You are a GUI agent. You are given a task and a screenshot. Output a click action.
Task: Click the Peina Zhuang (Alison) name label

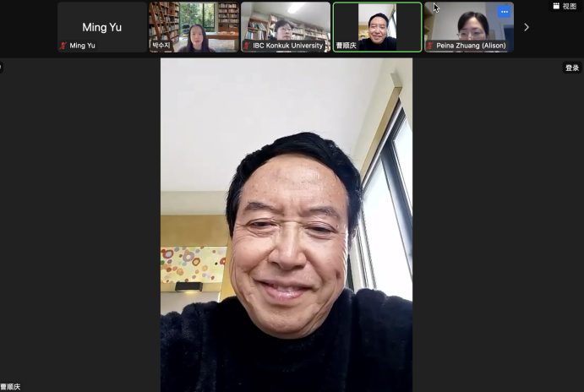[x=470, y=46]
